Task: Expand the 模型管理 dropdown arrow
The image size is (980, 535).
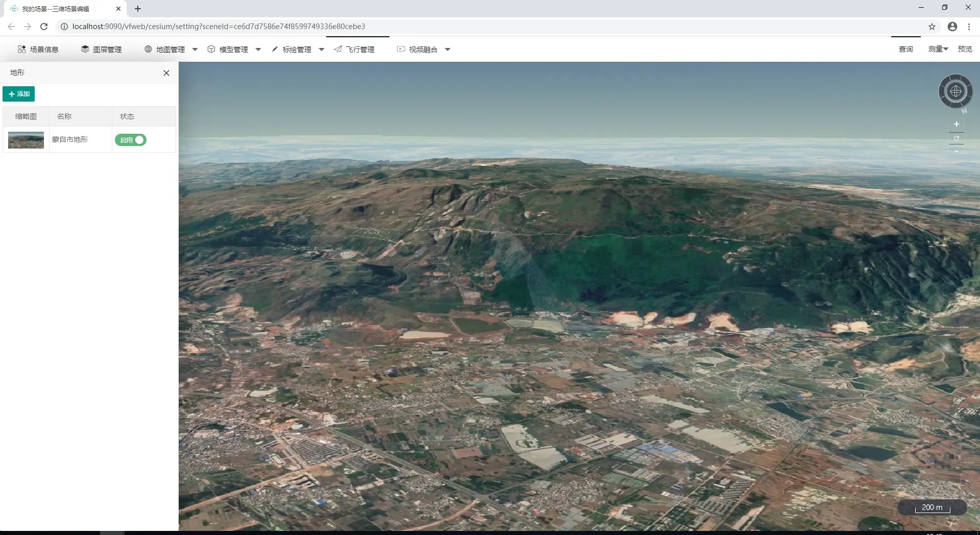Action: coord(258,50)
